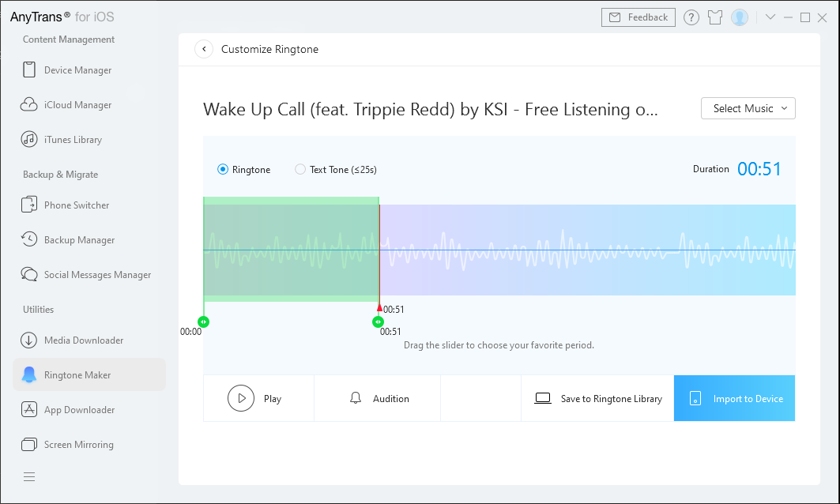Click Save to Ringtone Library
Image resolution: width=840 pixels, height=504 pixels.
[x=597, y=399]
